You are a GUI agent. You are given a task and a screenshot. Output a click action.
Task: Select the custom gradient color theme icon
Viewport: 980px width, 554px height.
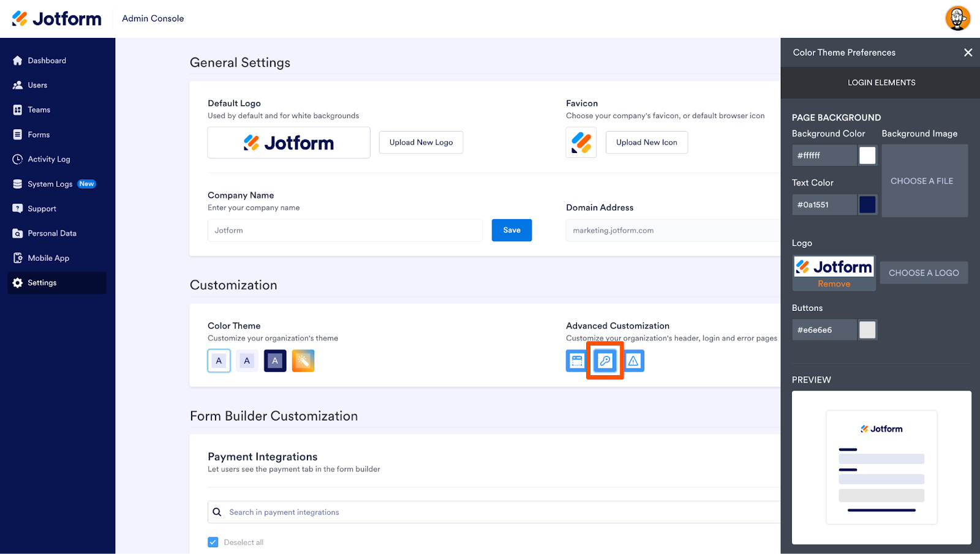click(303, 361)
